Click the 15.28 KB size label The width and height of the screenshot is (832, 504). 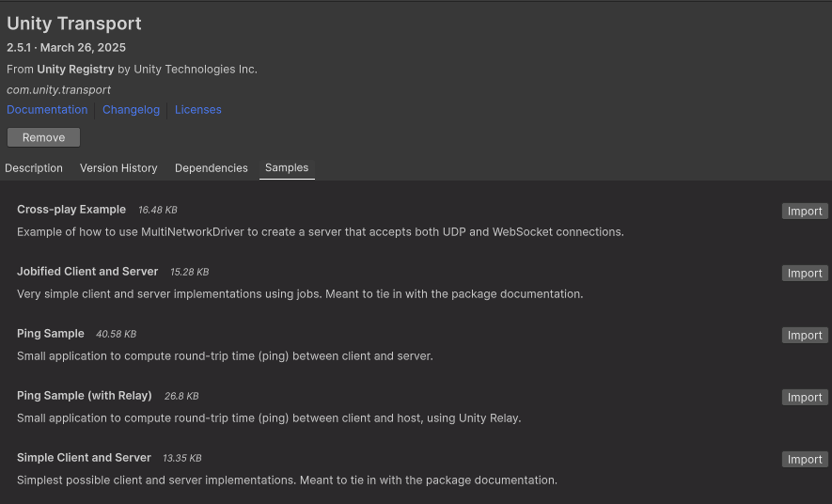click(x=189, y=272)
